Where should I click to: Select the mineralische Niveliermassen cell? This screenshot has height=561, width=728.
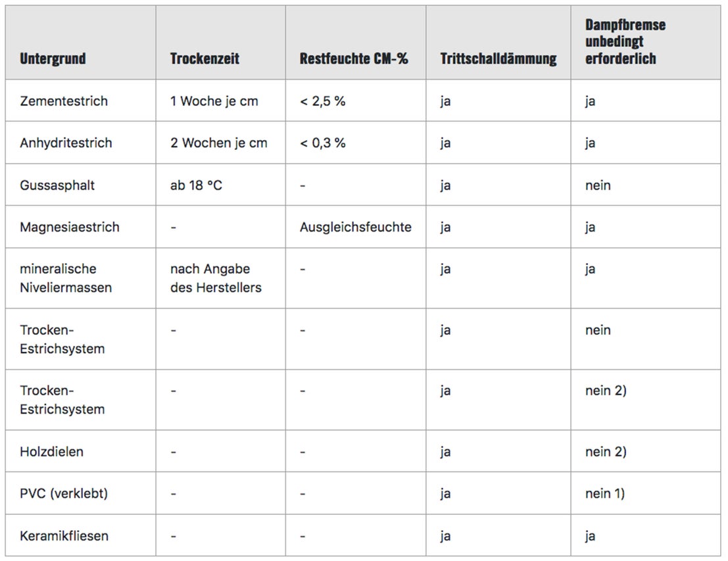pyautogui.click(x=66, y=278)
